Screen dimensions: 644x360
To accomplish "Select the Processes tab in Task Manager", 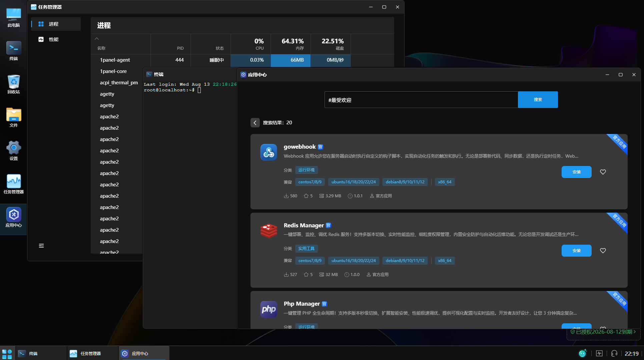I will [x=53, y=24].
